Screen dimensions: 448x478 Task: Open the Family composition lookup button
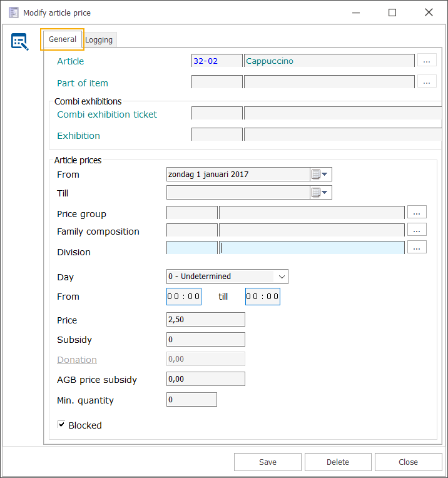tap(417, 230)
